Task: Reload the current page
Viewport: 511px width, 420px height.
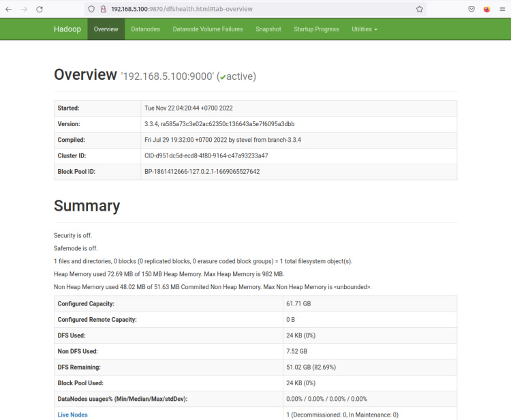Action: [40, 10]
